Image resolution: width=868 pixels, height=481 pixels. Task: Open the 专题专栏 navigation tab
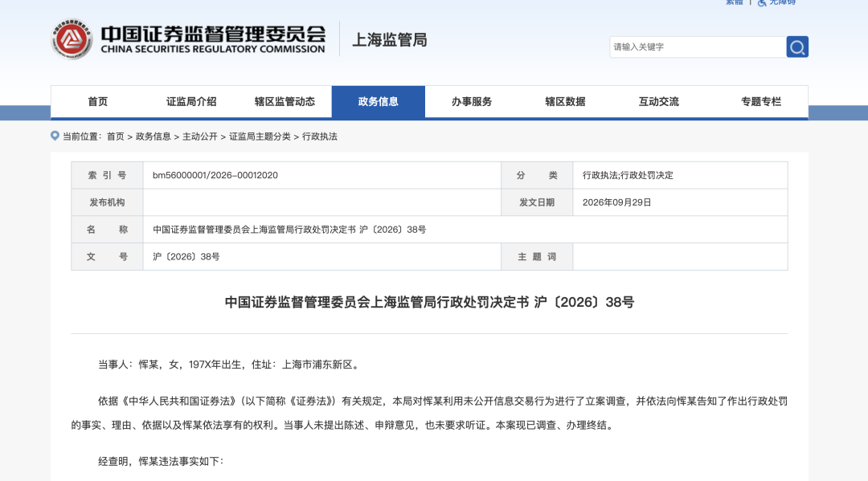point(761,102)
